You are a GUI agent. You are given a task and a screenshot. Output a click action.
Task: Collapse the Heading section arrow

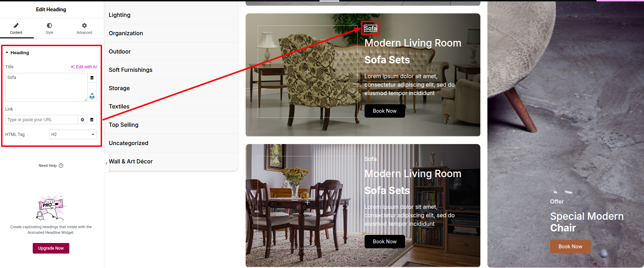7,52
